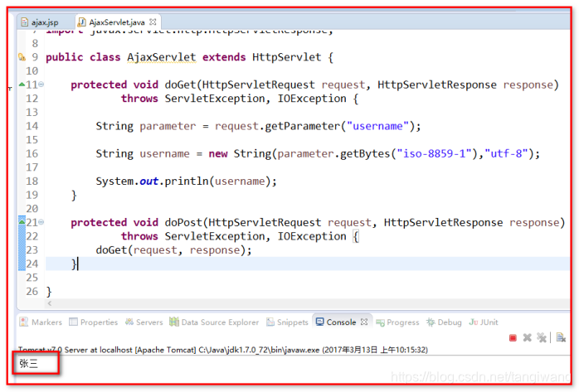579x392 pixels.
Task: Open the JUnit view tab
Action: [484, 322]
